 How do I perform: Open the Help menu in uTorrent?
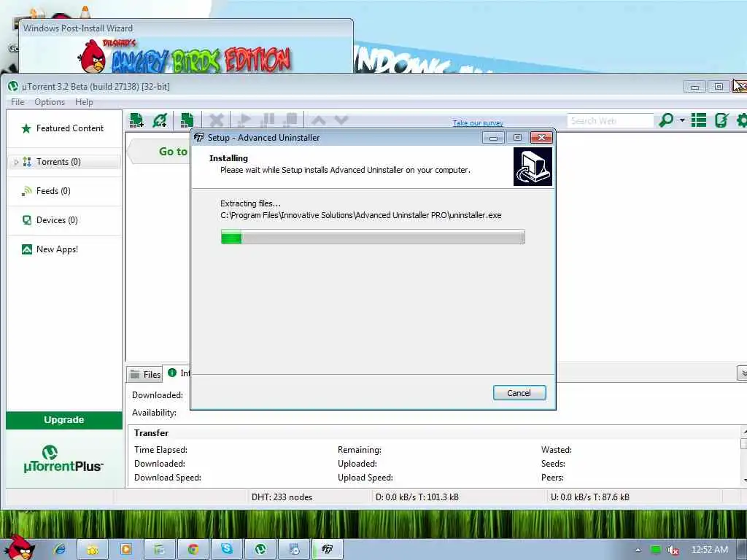tap(84, 102)
